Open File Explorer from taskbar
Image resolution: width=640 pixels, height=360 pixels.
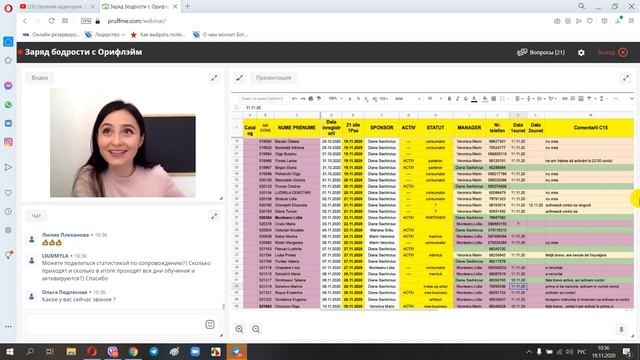pos(71,351)
